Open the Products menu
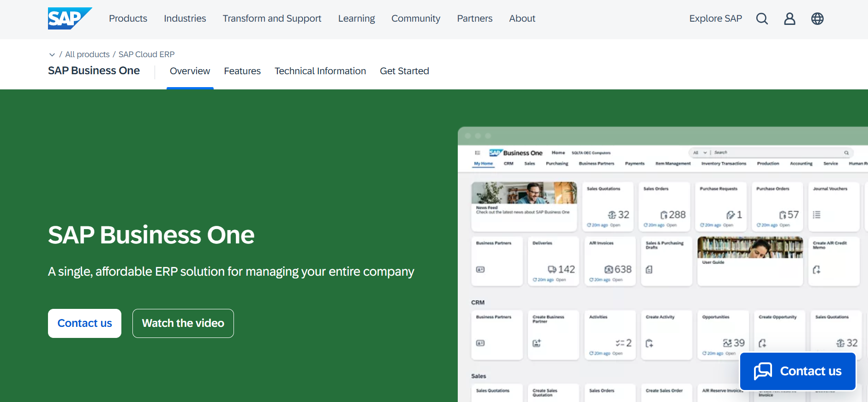Viewport: 868px width, 402px height. pyautogui.click(x=128, y=18)
